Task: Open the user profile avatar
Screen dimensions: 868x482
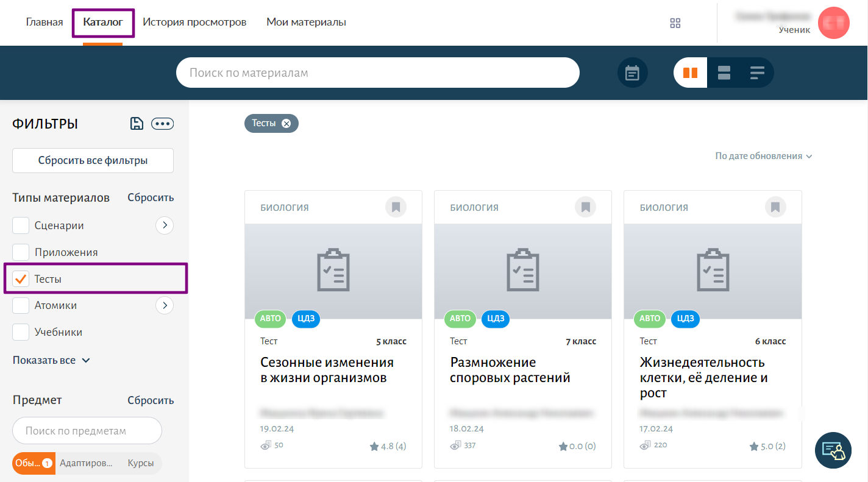Action: pyautogui.click(x=834, y=23)
